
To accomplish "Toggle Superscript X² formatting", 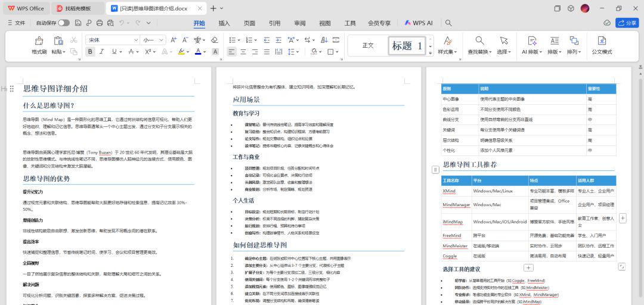I will [148, 52].
